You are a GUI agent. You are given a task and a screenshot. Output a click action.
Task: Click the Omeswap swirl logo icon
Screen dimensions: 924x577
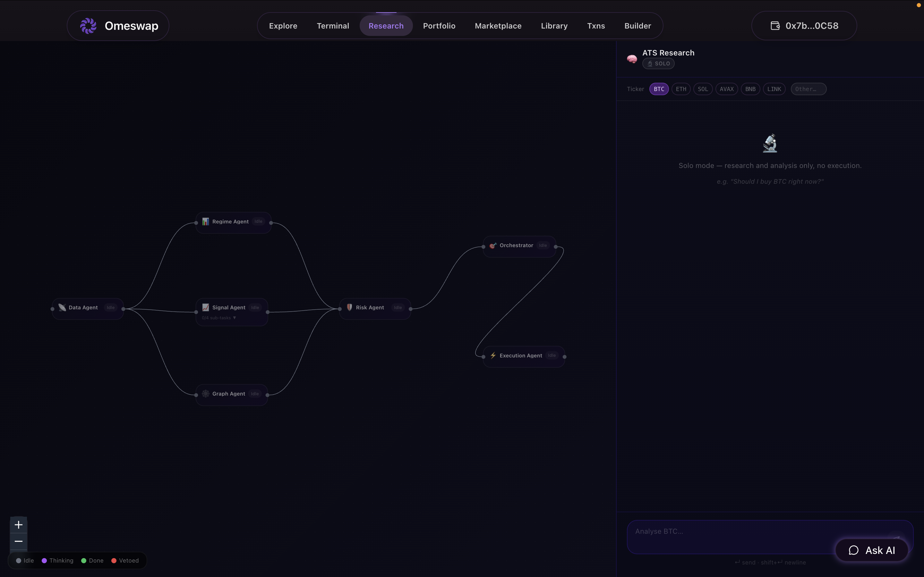pos(88,26)
